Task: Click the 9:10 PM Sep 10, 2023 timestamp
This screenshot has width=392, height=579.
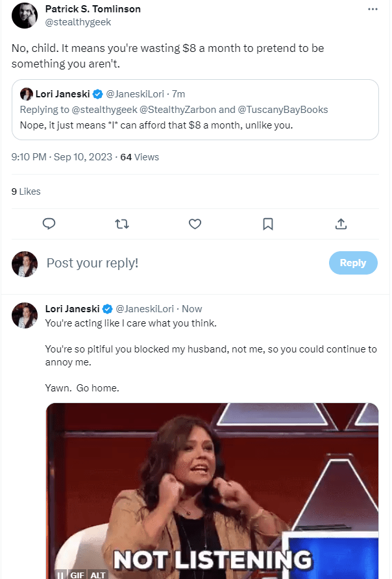Action: [61, 157]
